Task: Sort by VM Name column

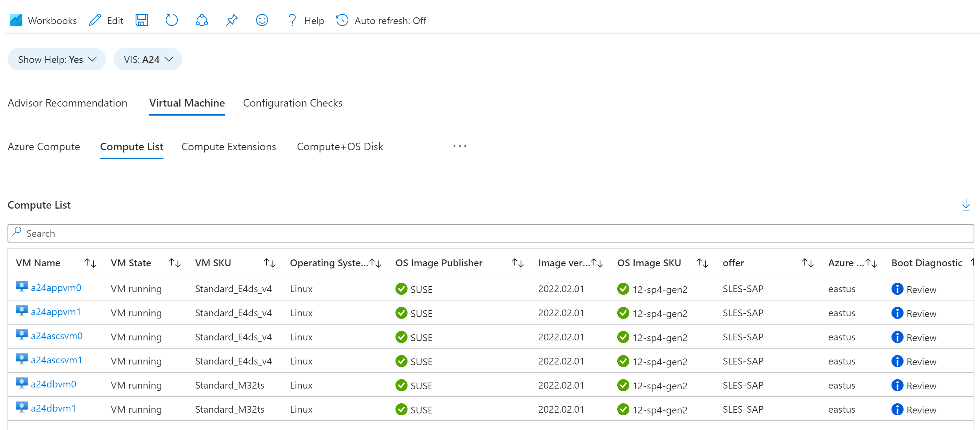Action: [90, 263]
